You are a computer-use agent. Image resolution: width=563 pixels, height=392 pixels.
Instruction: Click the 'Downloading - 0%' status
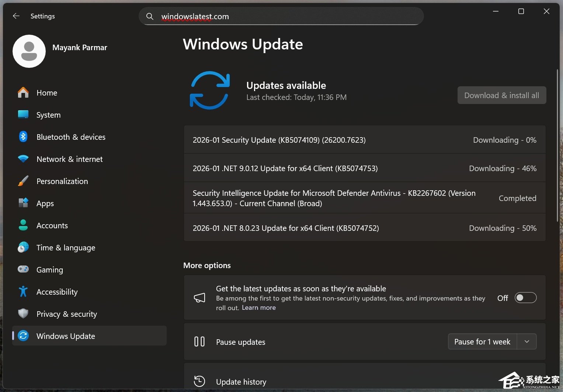pos(505,140)
